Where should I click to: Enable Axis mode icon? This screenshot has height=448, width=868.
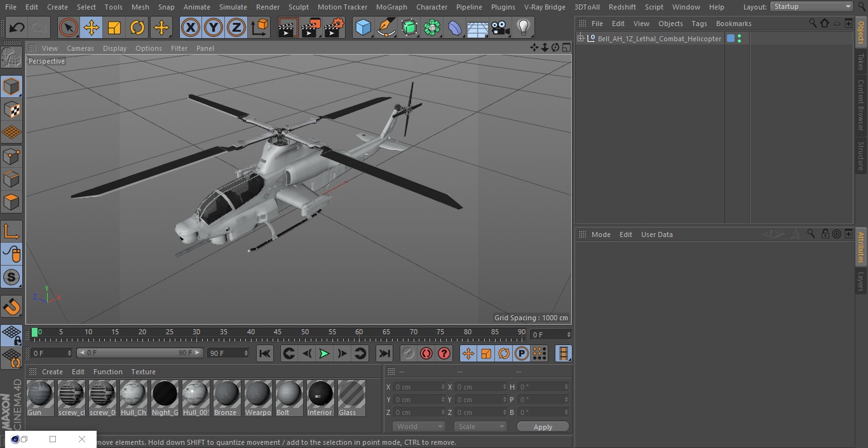[11, 231]
